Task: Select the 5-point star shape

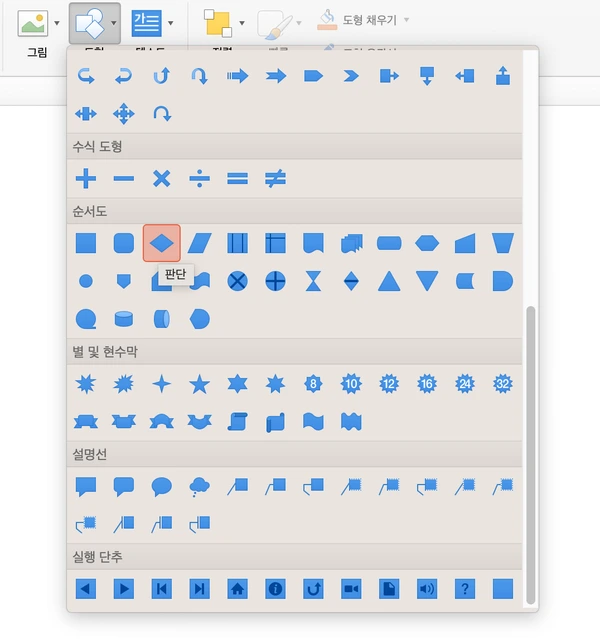Action: [x=200, y=384]
